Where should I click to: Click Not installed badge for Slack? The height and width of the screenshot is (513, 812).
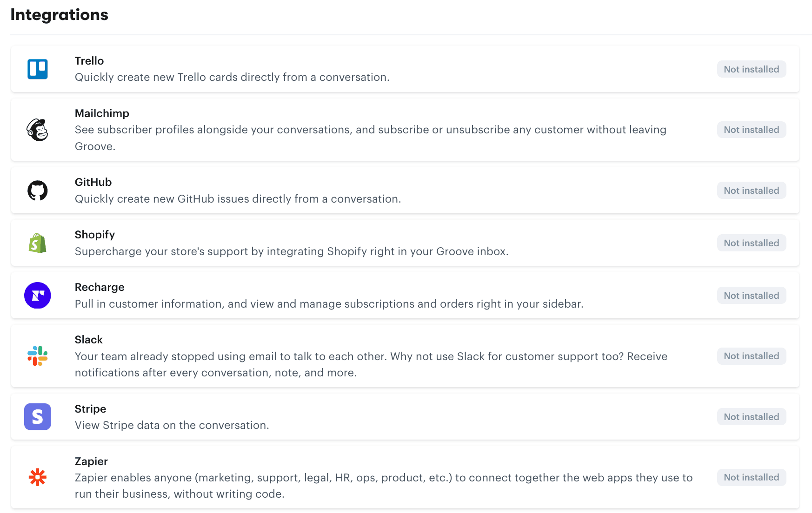pos(751,356)
